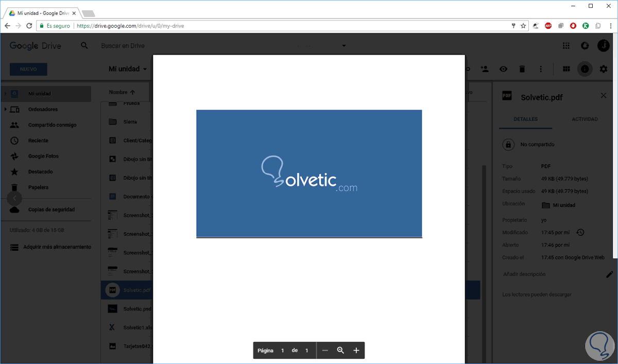Viewport: 618px width, 364px height.
Task: Select Mi unidad in sidebar
Action: 46,94
